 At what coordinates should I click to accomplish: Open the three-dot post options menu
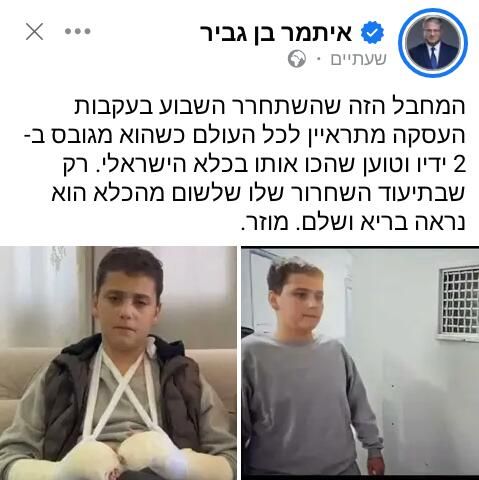(x=78, y=32)
